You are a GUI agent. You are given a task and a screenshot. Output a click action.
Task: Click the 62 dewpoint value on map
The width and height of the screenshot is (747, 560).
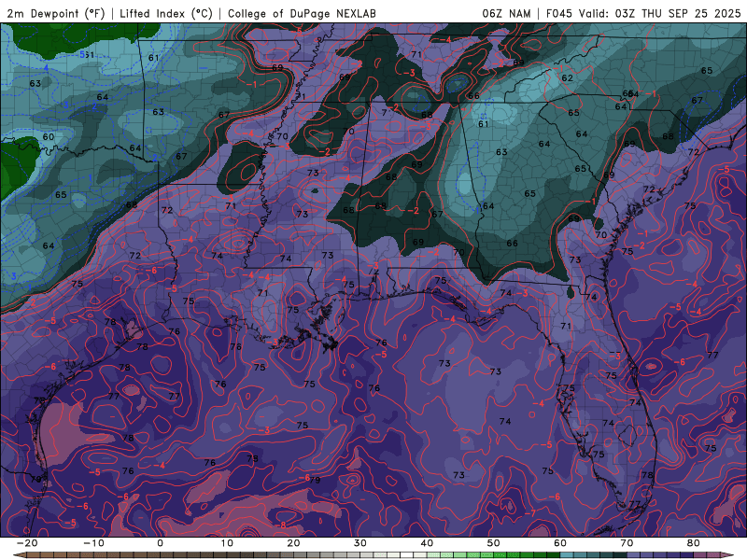(x=567, y=78)
